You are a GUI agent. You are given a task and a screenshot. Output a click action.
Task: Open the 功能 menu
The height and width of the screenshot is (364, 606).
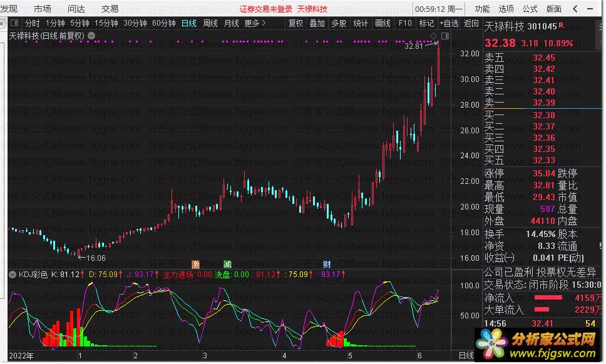click(482, 9)
